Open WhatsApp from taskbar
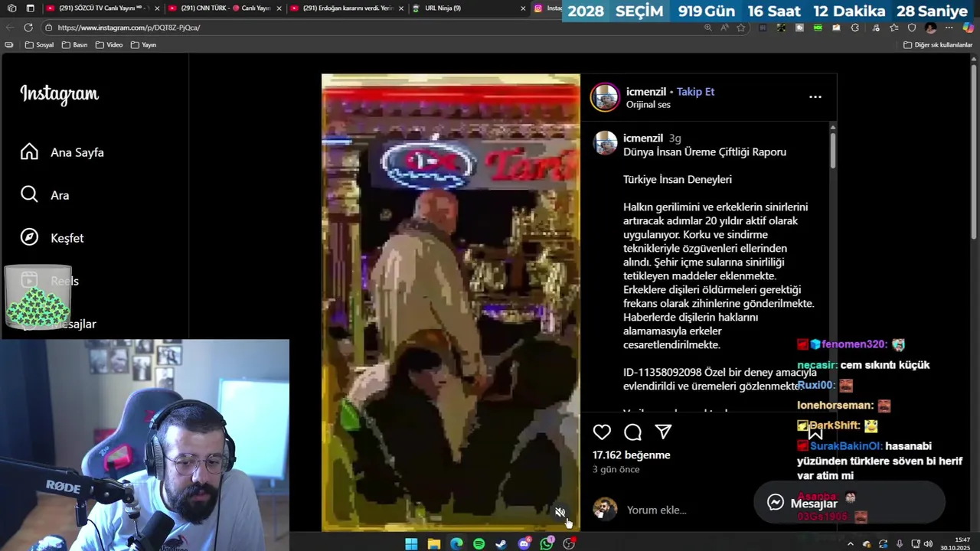 [547, 544]
